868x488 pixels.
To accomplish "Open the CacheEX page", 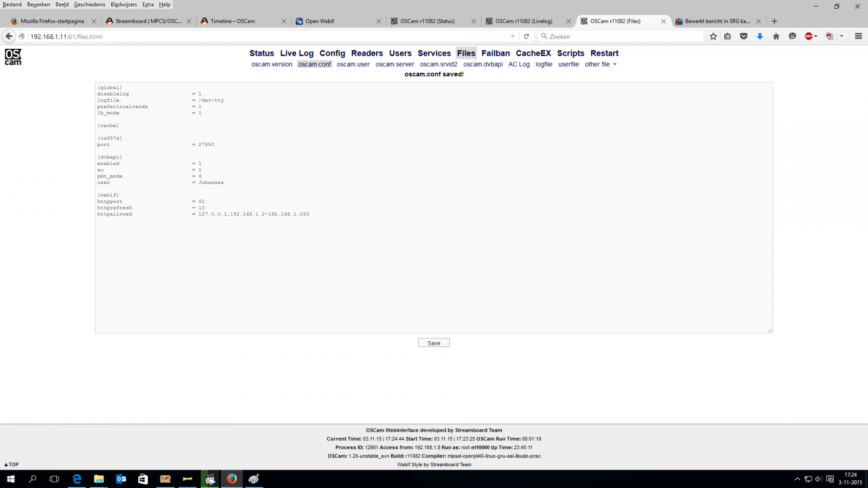I will [x=533, y=53].
